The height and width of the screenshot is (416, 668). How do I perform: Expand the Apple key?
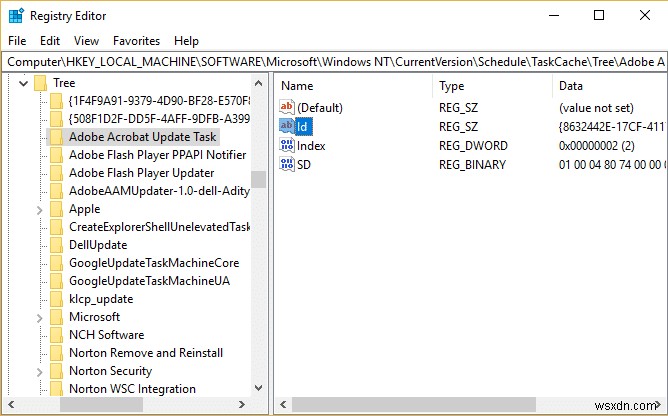pos(38,209)
